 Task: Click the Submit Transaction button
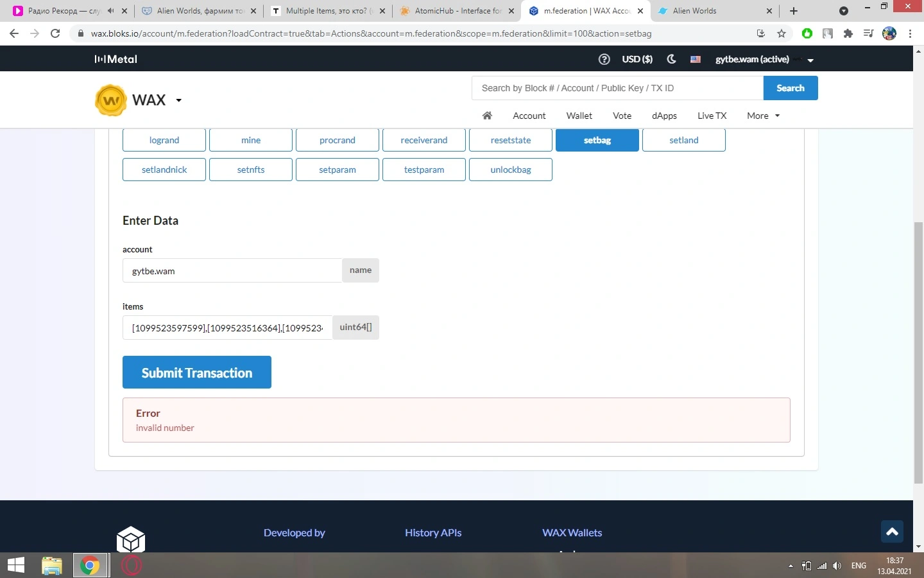pyautogui.click(x=197, y=372)
